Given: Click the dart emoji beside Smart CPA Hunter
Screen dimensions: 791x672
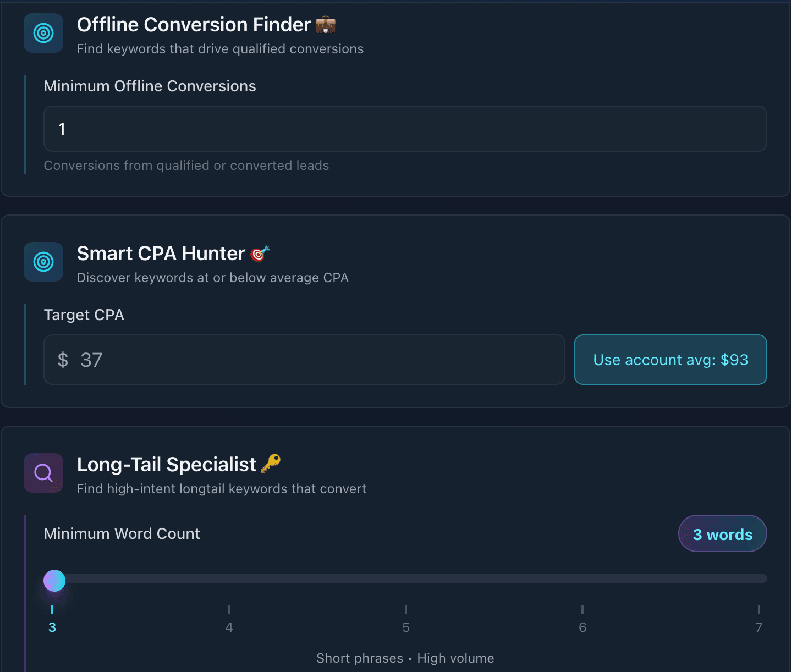Looking at the screenshot, I should [260, 254].
